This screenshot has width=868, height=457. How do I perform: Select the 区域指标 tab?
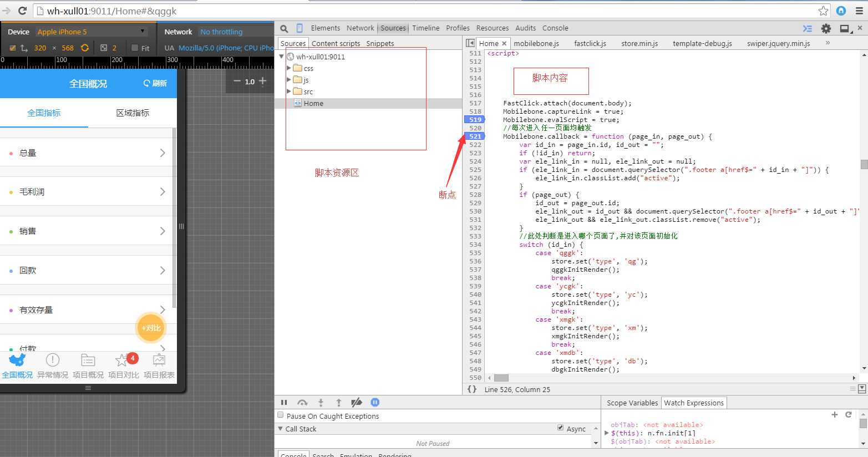tap(133, 113)
